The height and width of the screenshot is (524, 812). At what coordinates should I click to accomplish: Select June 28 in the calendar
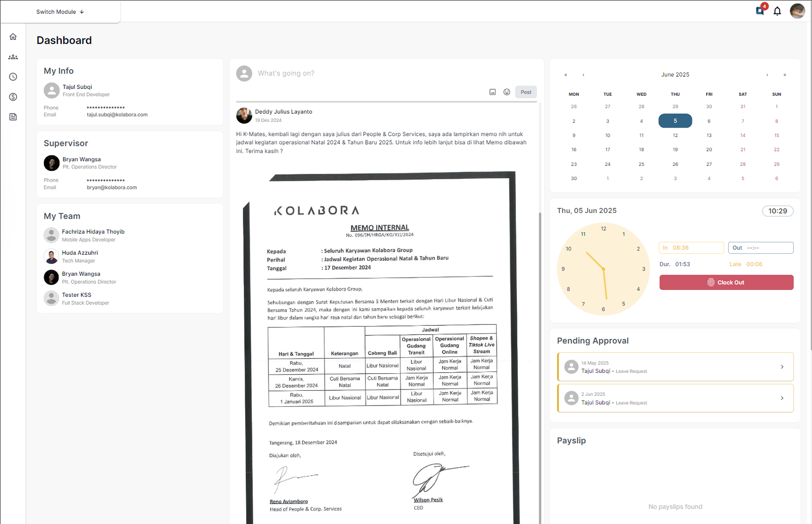coord(743,164)
